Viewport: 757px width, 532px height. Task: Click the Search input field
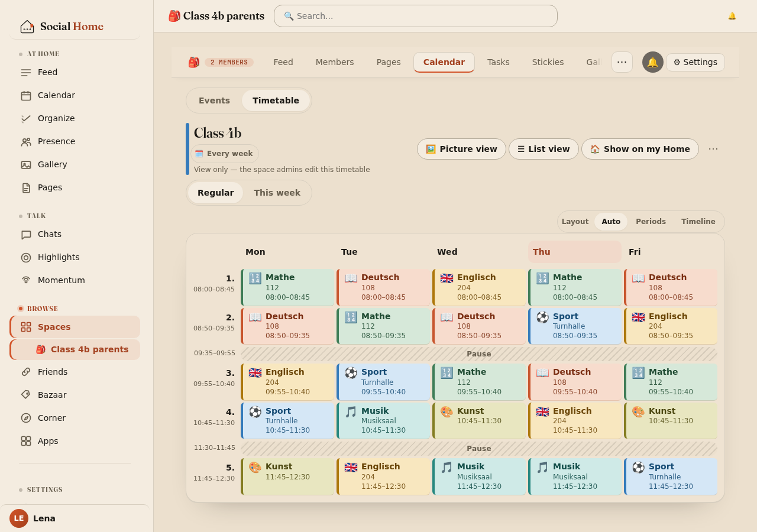(x=416, y=16)
